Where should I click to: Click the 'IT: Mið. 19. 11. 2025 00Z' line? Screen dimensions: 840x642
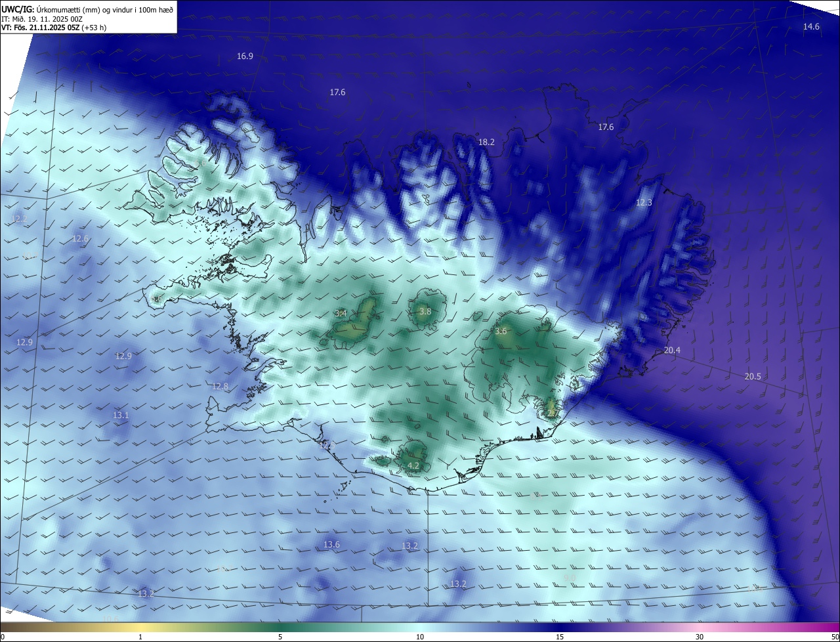click(41, 18)
